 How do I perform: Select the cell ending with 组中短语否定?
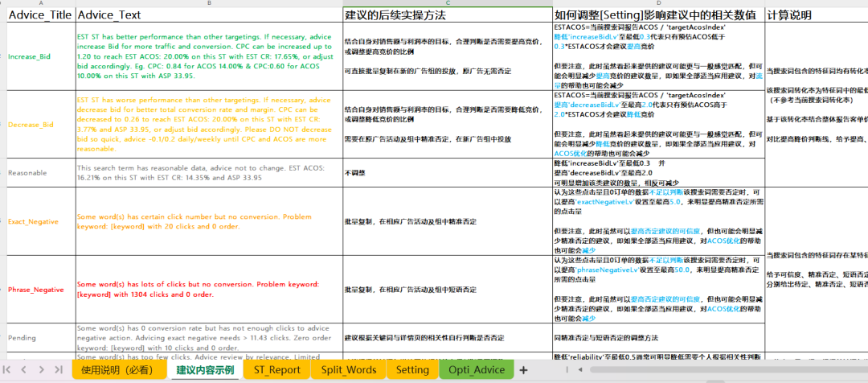tap(448, 290)
